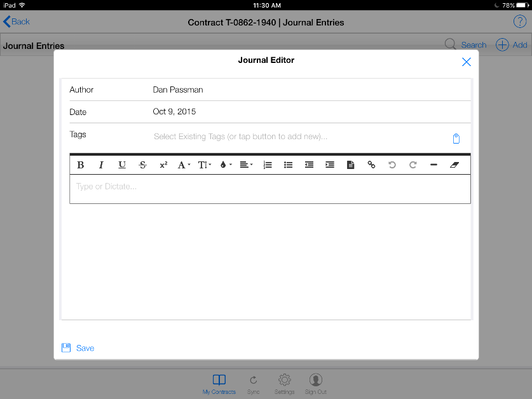
Task: Click the insert link icon
Action: tap(371, 165)
